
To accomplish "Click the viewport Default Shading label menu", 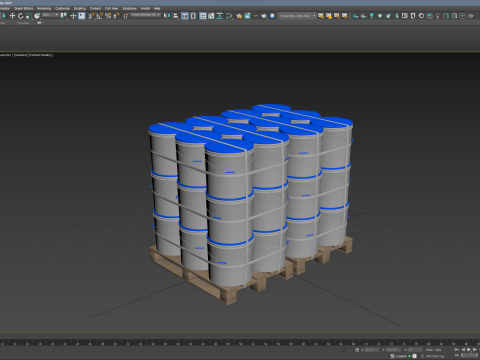I will click(x=41, y=55).
